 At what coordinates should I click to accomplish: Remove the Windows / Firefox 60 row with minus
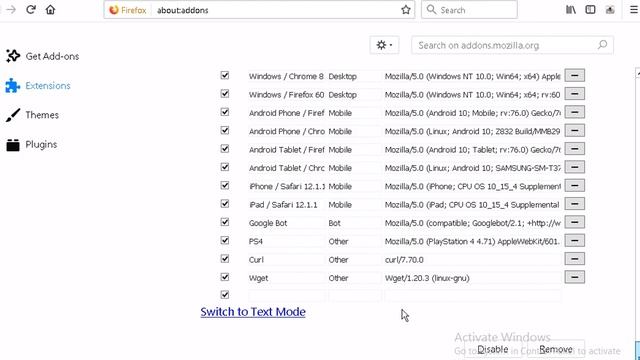click(x=574, y=94)
